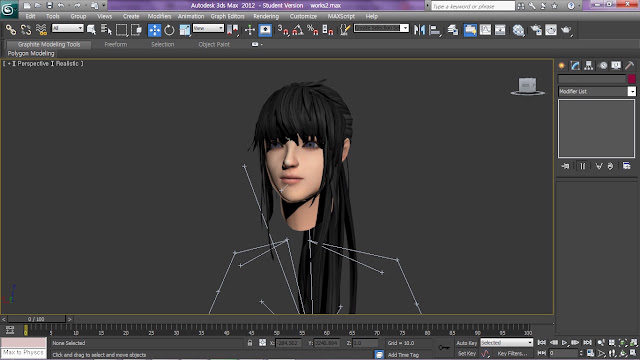Toggle the Spinner Snap button
Screen dimensions: 640x360
328,30
